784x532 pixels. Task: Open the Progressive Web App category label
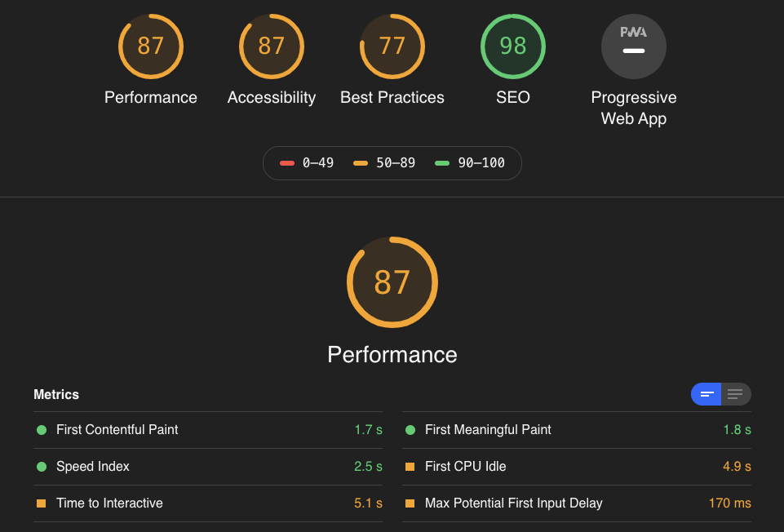point(634,108)
